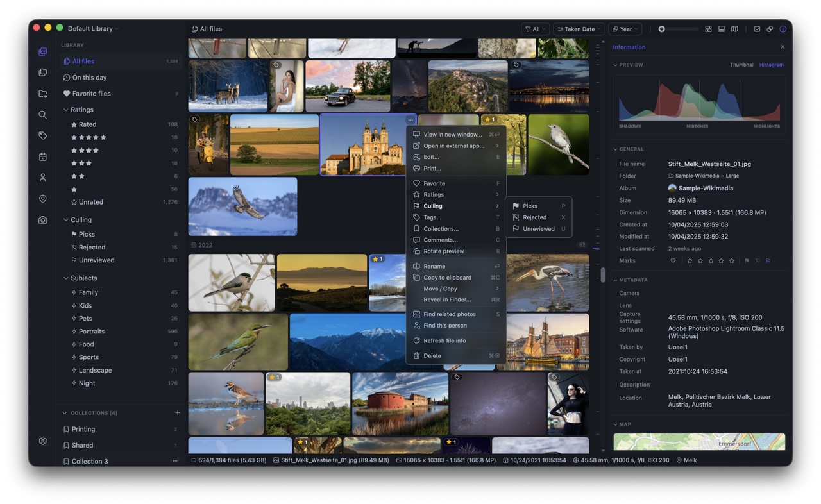Open Default Library switcher dropdown
The width and height of the screenshot is (821, 504).
(x=93, y=29)
